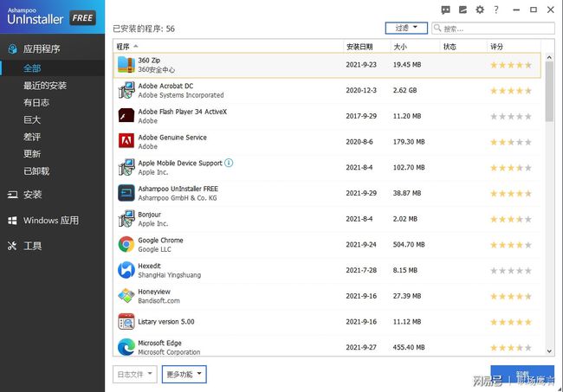Select 有日志 in sidebar
Viewport: 563px width, 392px height.
(x=36, y=103)
